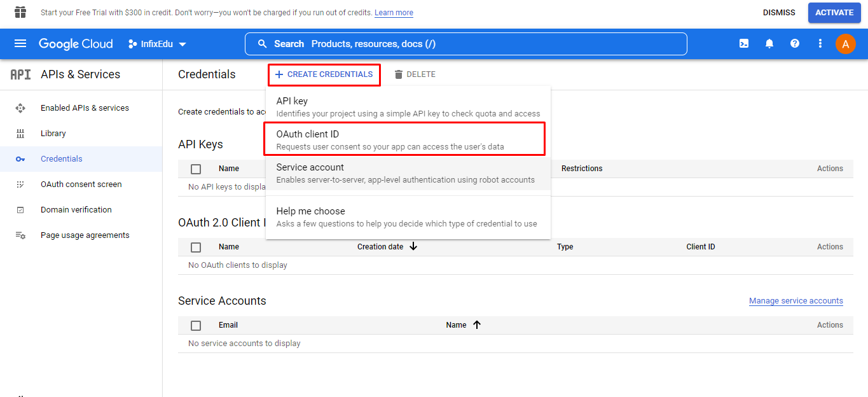Open the account avatar 'A'
Image resolution: width=868 pixels, height=397 pixels.
click(845, 44)
